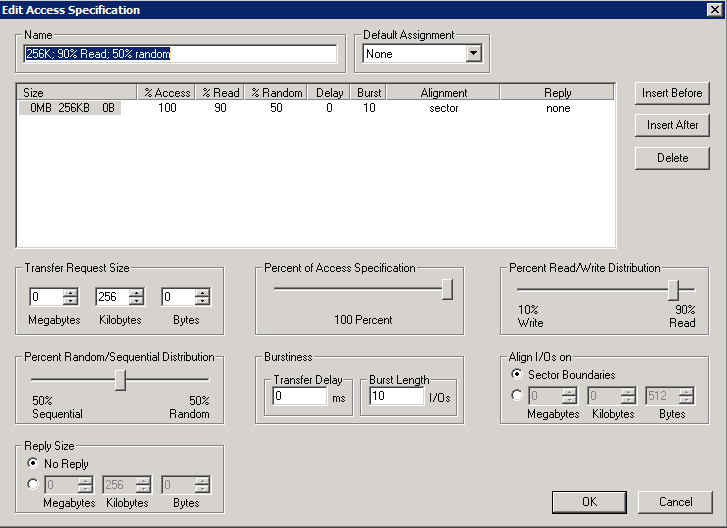Click the Name text field
The image size is (727, 528).
(x=180, y=54)
